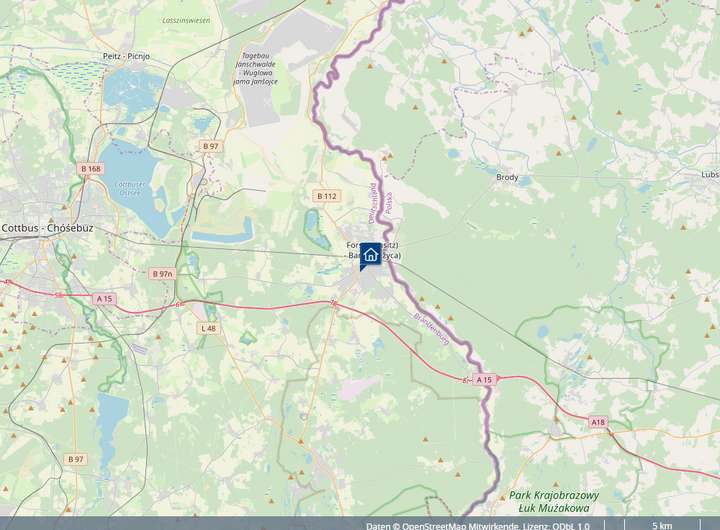Click the blue home marker on Forst
This screenshot has height=530, width=720.
pos(371,255)
